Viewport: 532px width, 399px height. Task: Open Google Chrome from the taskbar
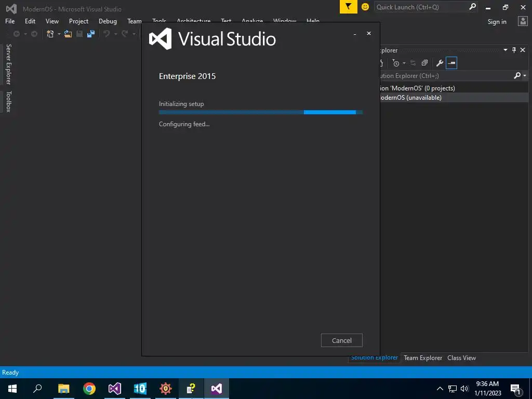89,388
